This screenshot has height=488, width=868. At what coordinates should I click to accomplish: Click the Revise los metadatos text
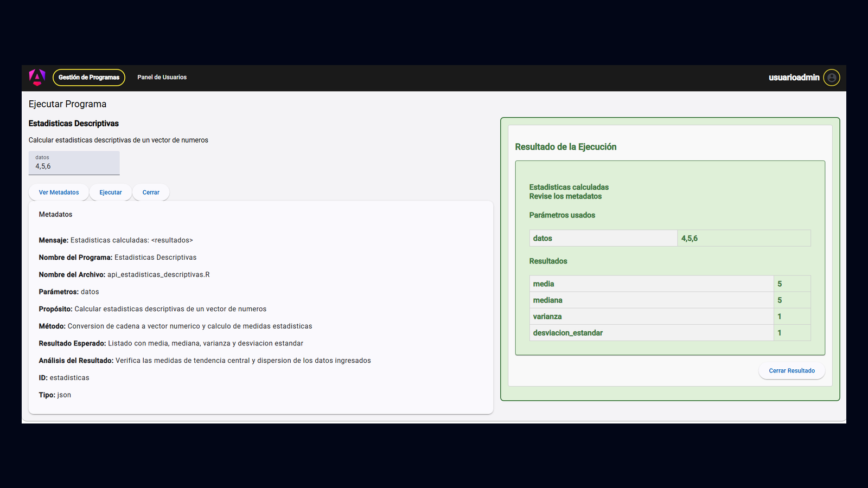click(x=565, y=196)
